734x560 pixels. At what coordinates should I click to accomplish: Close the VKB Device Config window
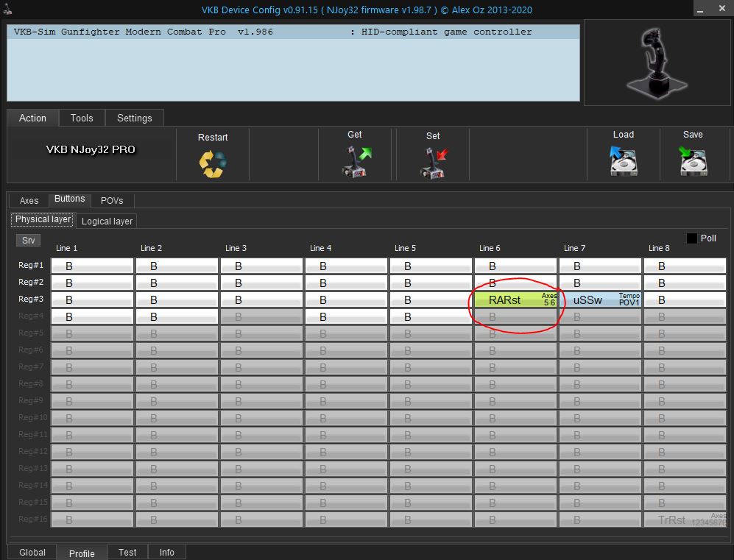pos(721,8)
